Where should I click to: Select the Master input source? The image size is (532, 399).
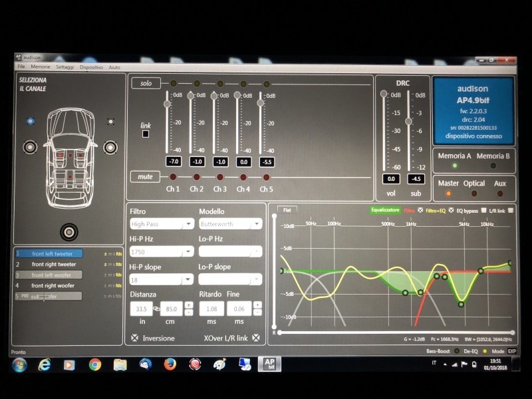point(448,194)
